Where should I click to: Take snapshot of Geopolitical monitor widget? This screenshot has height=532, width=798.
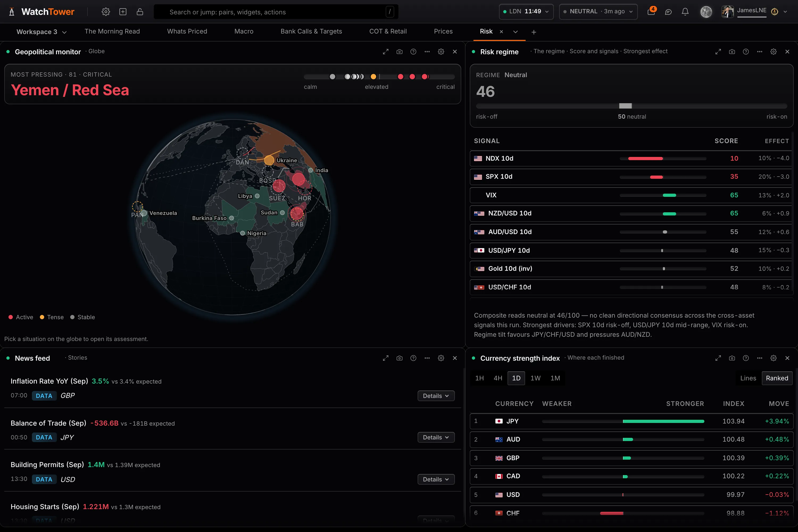[x=399, y=52]
